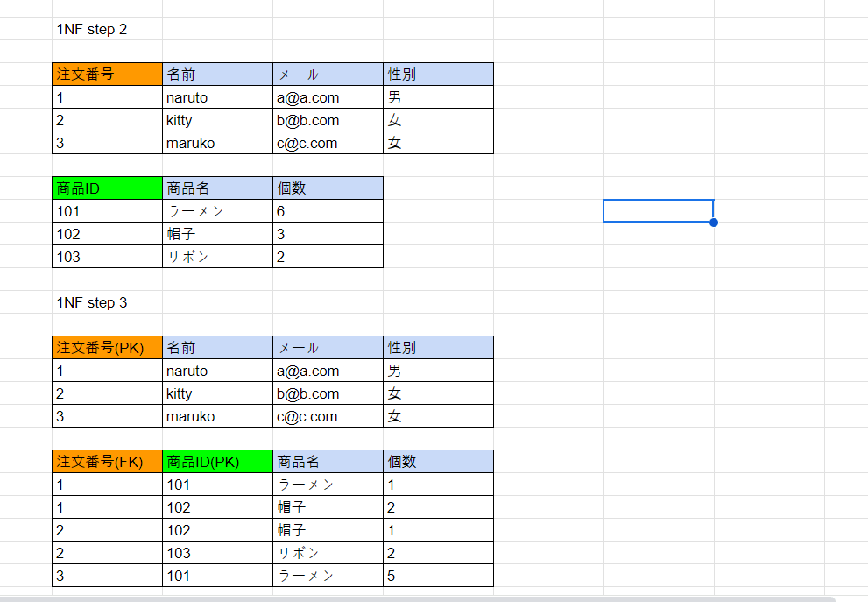Screen dimensions: 868x602
Task: Select the '1NF step 3' title cell
Action: (x=107, y=302)
